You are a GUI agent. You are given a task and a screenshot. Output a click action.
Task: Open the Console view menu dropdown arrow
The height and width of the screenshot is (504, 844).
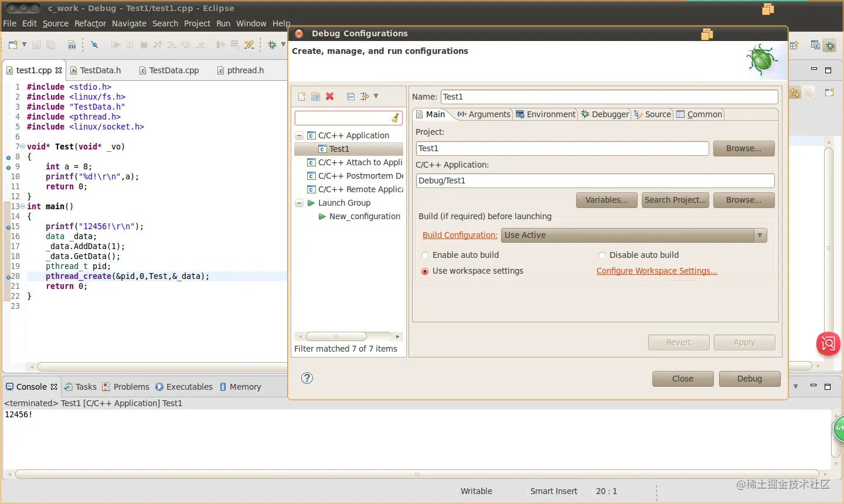(x=795, y=386)
